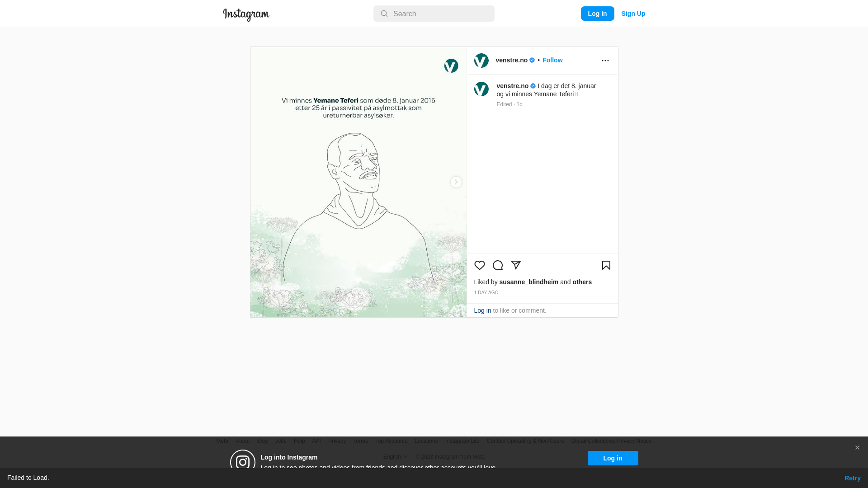Viewport: 868px width, 488px height.
Task: Open the Top Accounts footer link
Action: tap(391, 441)
